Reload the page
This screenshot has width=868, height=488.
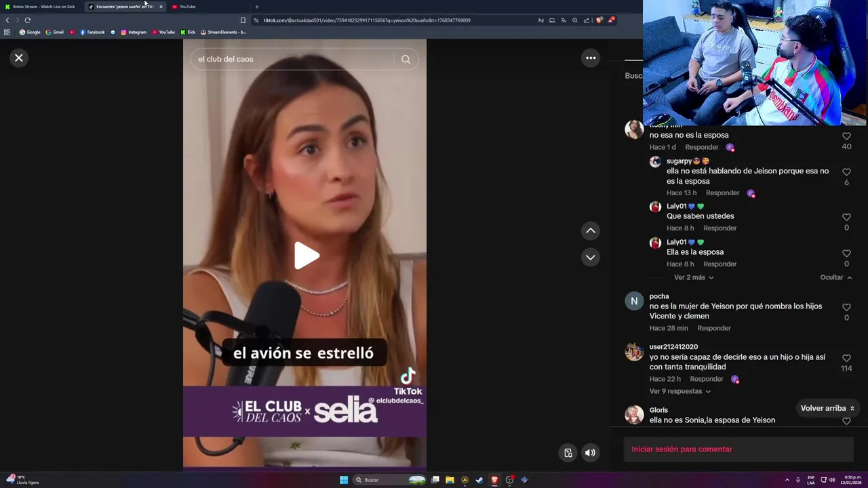[x=28, y=20]
